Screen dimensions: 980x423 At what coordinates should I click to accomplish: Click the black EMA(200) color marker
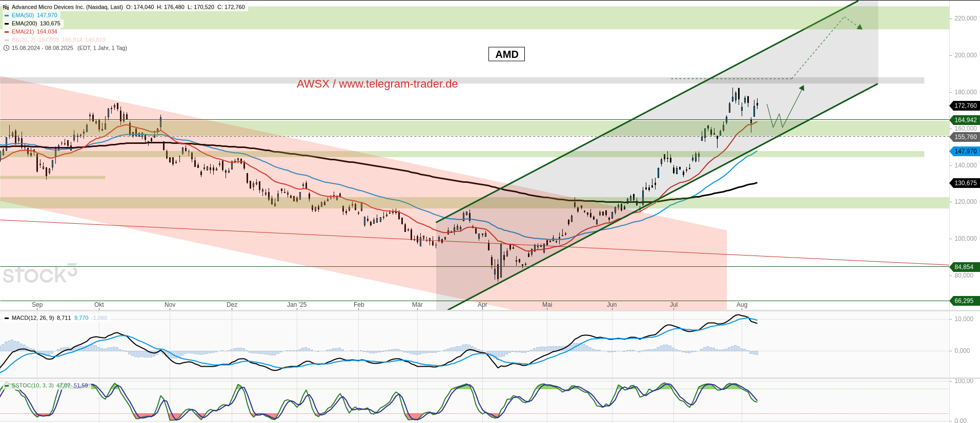7,24
